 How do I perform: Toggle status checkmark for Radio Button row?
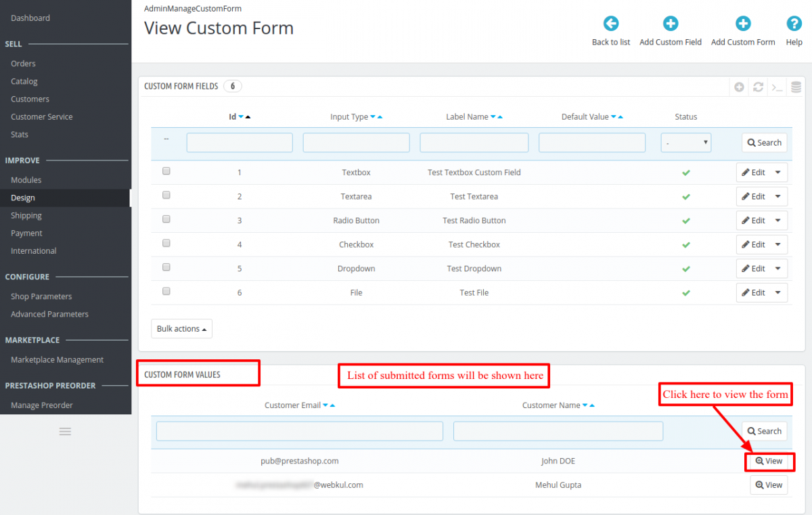[x=686, y=221]
